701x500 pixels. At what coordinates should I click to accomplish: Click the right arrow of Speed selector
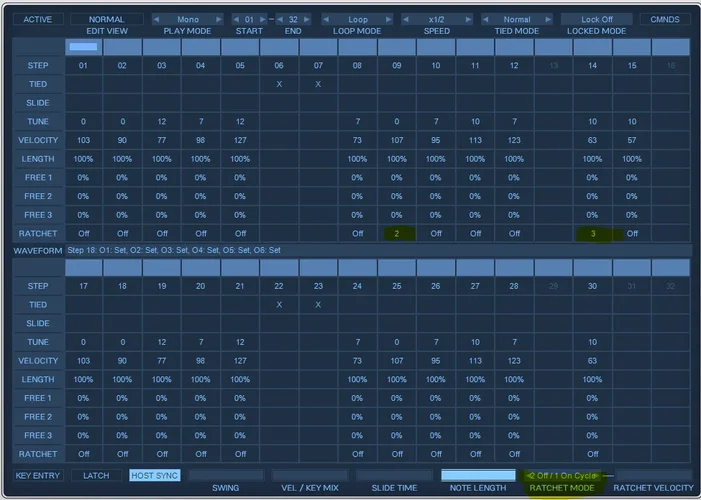(x=468, y=19)
